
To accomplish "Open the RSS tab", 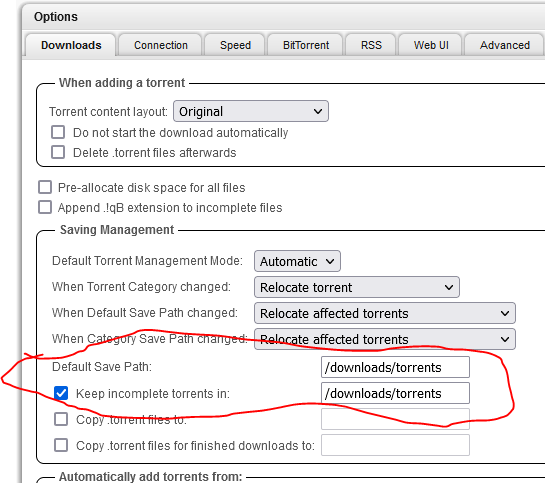I will (371, 45).
